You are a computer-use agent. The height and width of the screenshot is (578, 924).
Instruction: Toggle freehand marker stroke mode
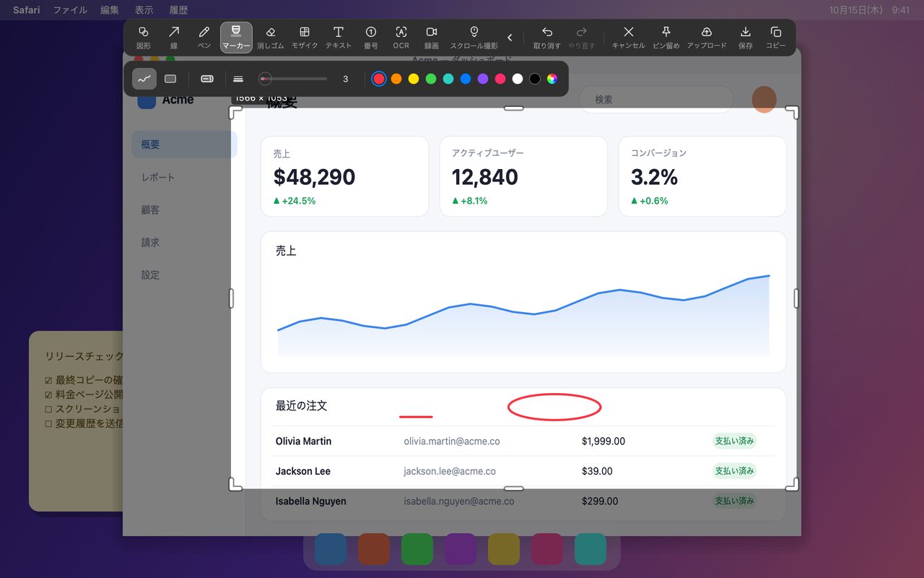(144, 79)
